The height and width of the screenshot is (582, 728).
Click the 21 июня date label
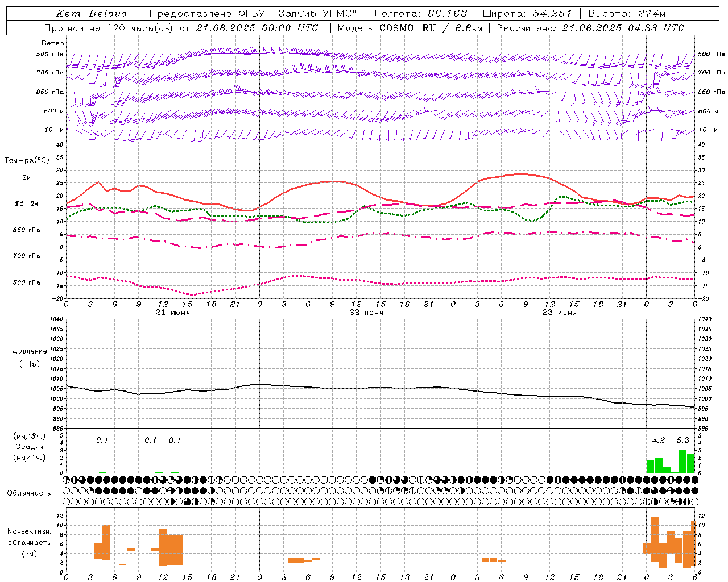coord(173,313)
